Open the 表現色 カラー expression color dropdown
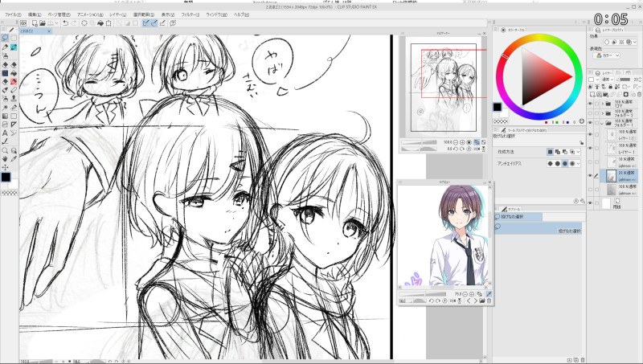The image size is (643, 364). tap(607, 55)
